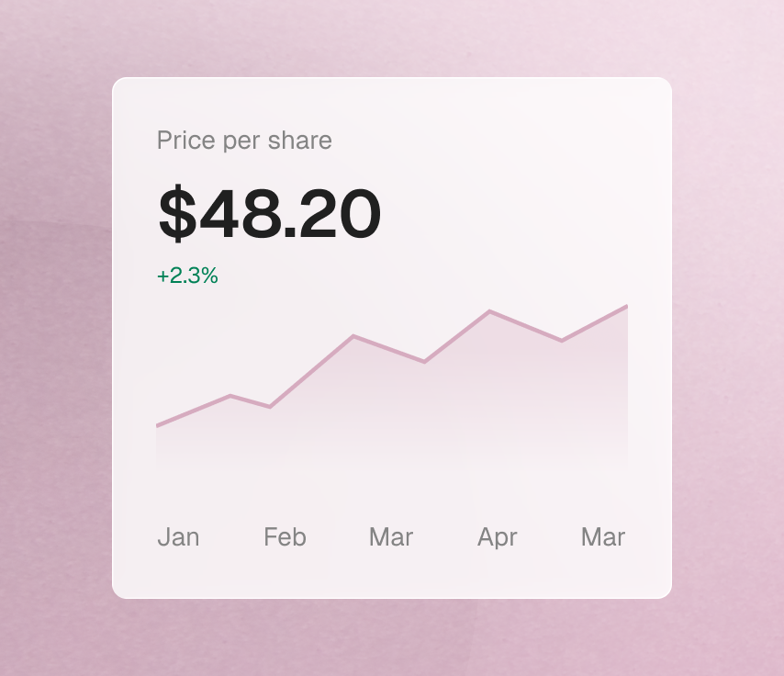Choose the final Mar label after Apr
784x676 pixels.
point(603,537)
